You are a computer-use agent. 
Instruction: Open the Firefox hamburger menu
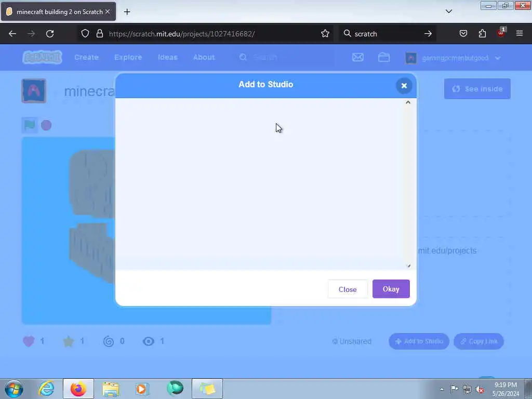point(519,33)
